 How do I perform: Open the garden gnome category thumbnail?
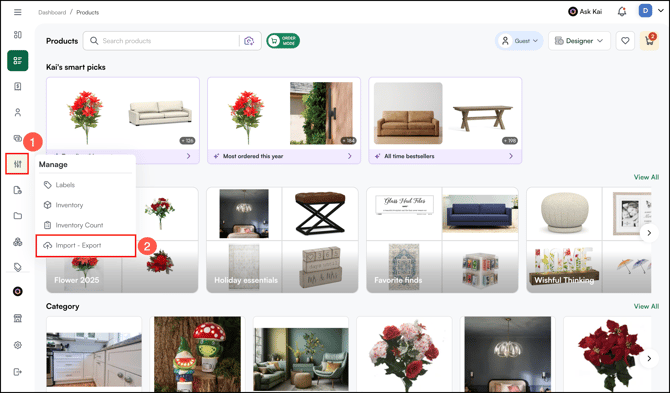(x=197, y=354)
